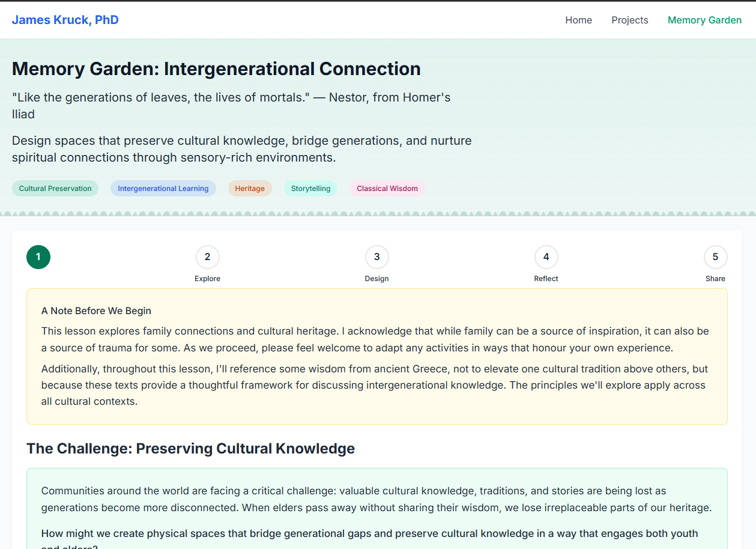Choose the Storytelling tag
Screen dimensions: 756x549
[310, 189]
